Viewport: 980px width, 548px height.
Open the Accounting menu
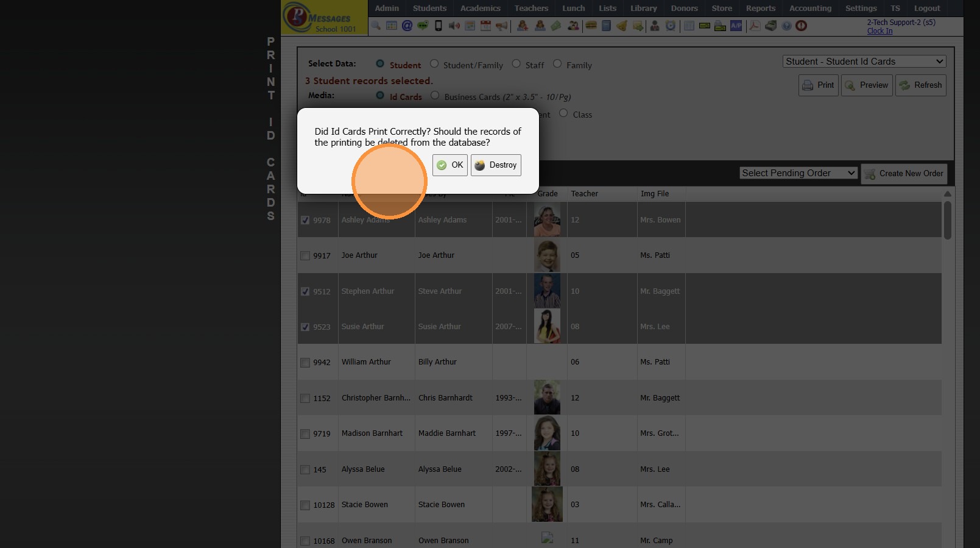[x=810, y=9]
